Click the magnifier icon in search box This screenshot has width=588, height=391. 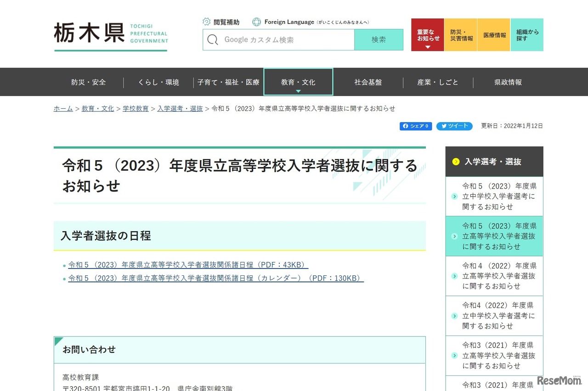point(213,40)
